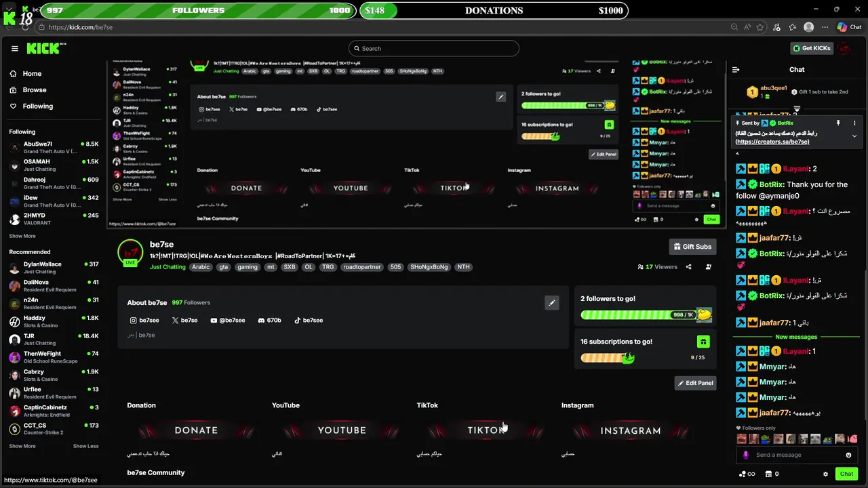Open the OSAMAH followed channel
The width and height of the screenshot is (868, 488).
[54, 165]
